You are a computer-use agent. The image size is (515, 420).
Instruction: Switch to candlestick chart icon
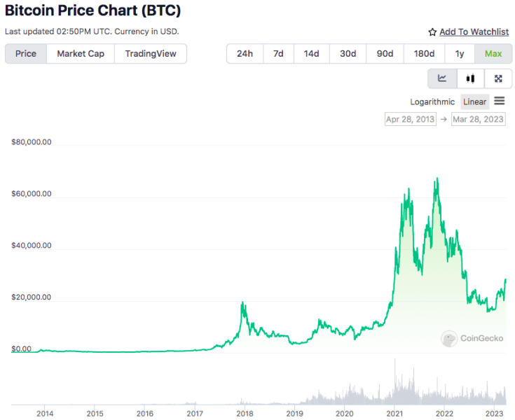tap(470, 78)
